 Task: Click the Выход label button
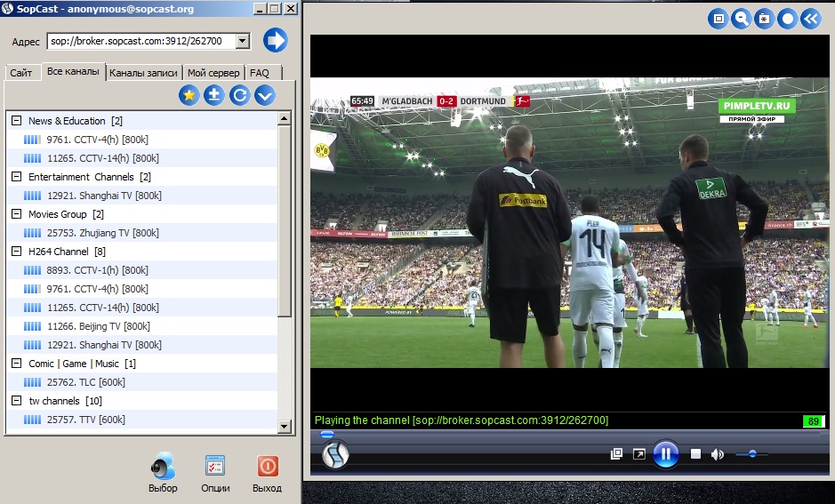(268, 488)
